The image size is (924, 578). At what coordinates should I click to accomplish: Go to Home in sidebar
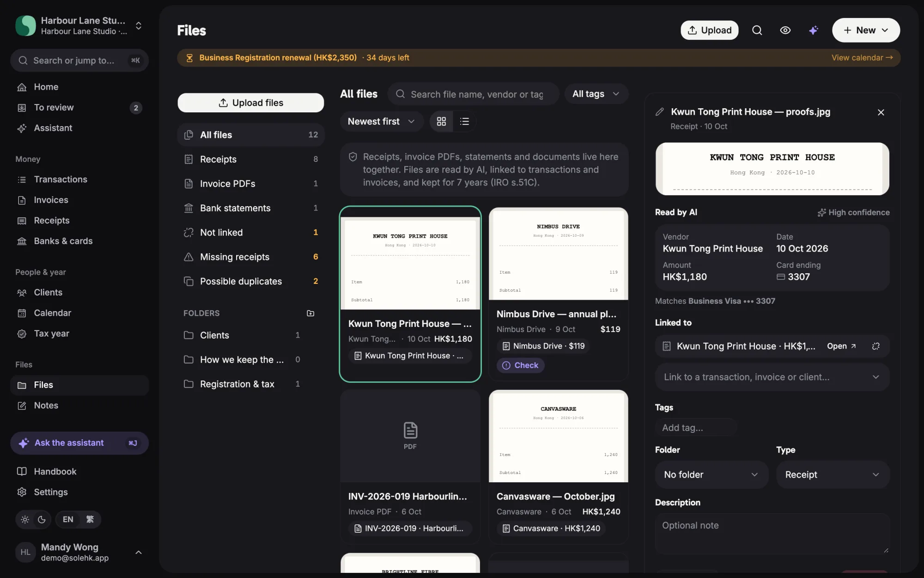coord(79,87)
